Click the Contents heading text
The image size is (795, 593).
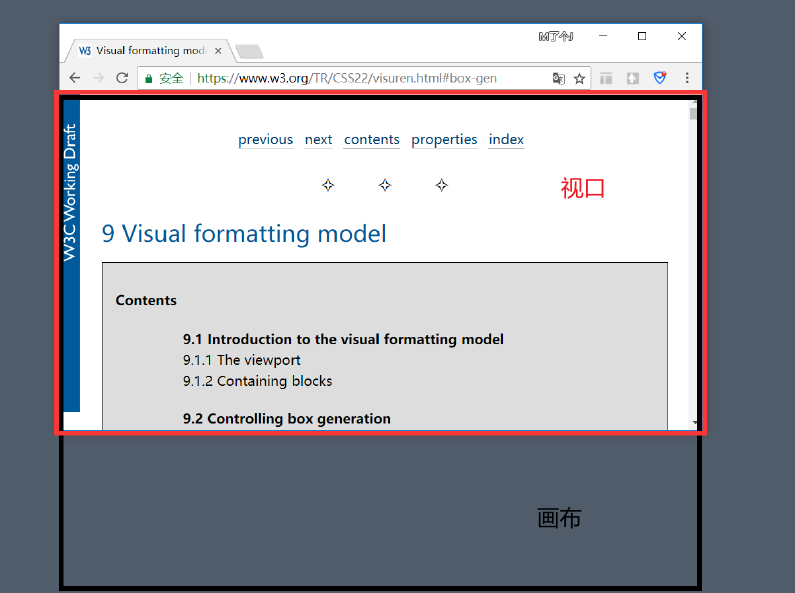[x=146, y=300]
